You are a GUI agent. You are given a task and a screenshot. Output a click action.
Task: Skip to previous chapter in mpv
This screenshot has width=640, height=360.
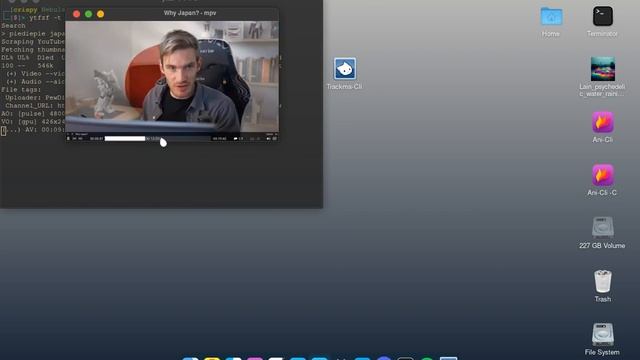(x=74, y=139)
